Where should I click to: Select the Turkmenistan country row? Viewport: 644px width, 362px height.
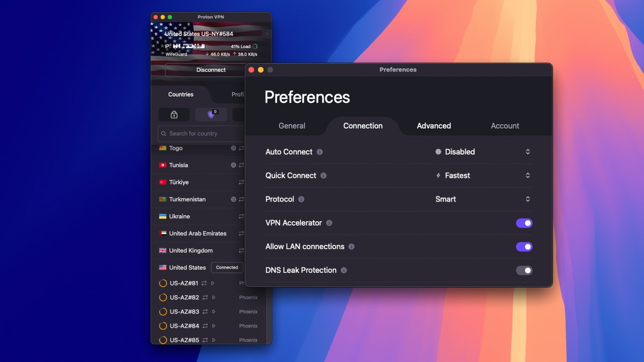coord(198,199)
